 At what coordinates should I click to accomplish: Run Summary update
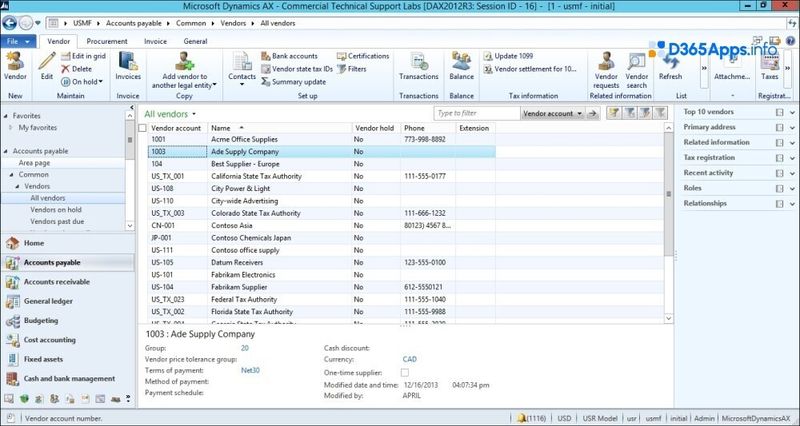[x=293, y=82]
